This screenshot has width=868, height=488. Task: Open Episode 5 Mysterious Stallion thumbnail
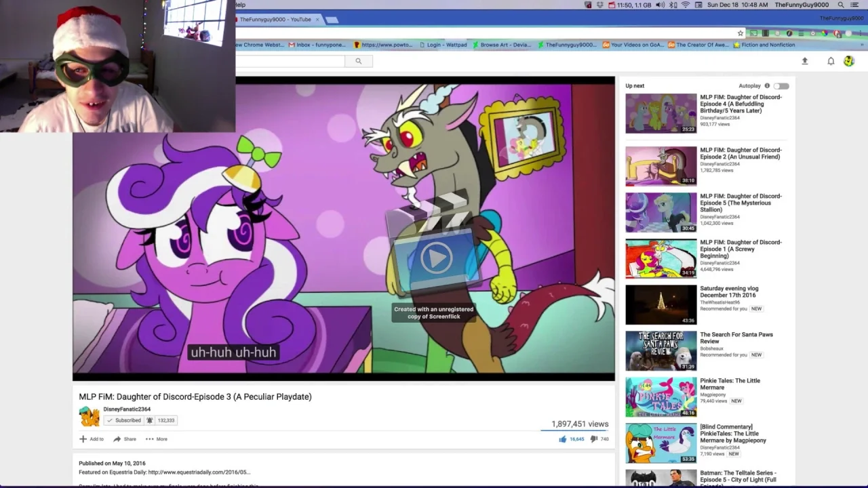click(x=660, y=212)
